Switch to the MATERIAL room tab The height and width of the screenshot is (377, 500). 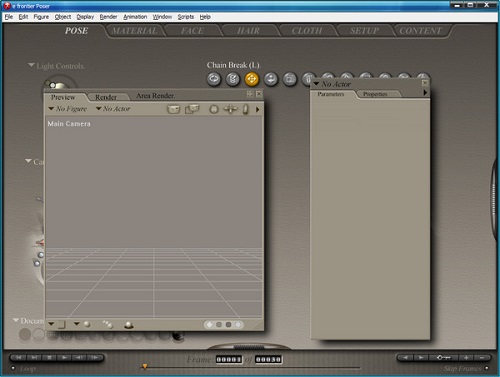tap(135, 31)
